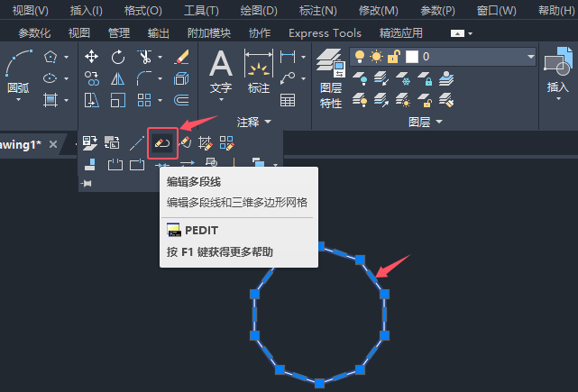Click the 标注 dimension button
This screenshot has width=578, height=392.
259,72
